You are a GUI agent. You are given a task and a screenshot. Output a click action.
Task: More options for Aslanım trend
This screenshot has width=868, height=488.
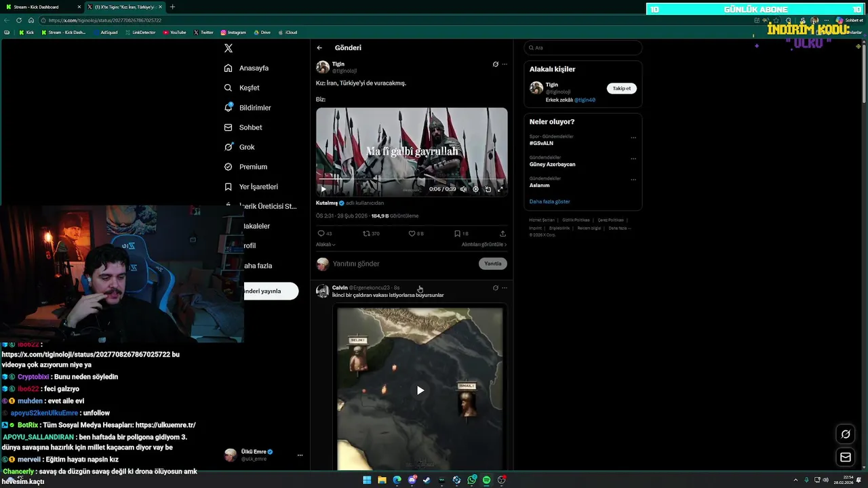(633, 180)
